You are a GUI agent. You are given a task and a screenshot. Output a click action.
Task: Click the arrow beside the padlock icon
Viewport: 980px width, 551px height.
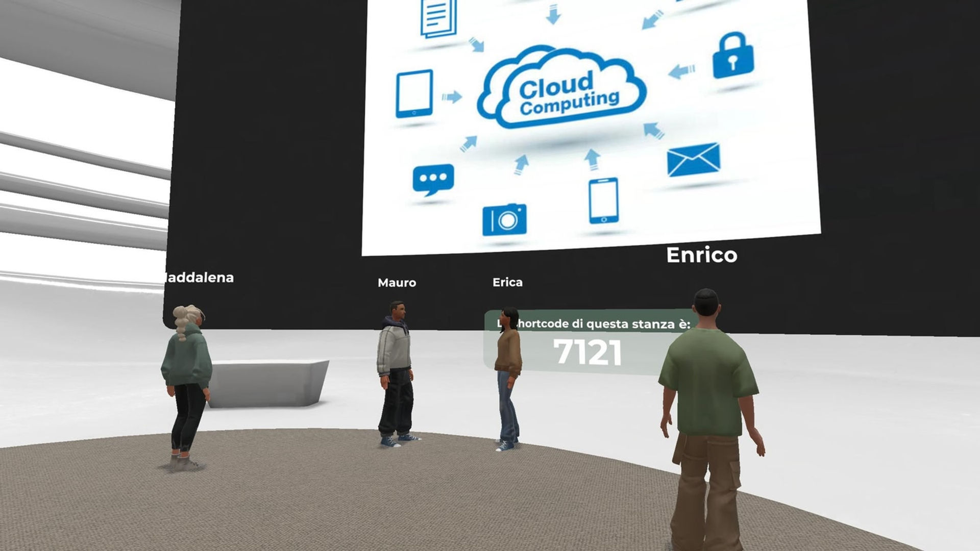(681, 71)
